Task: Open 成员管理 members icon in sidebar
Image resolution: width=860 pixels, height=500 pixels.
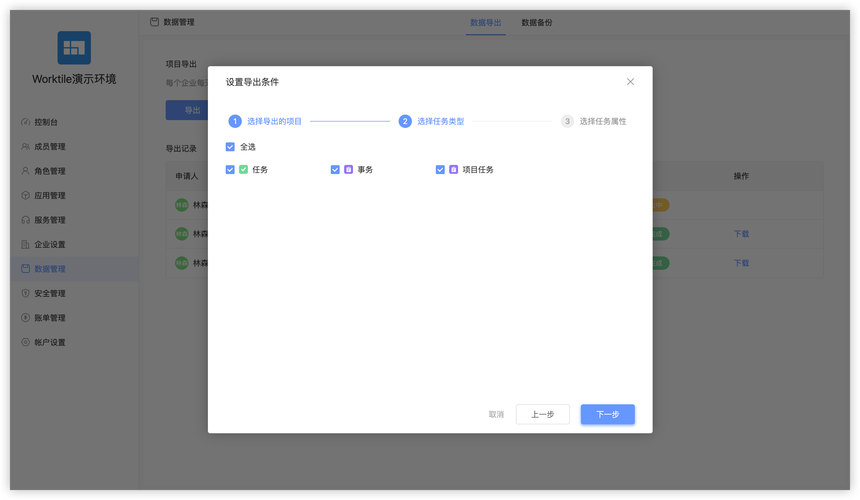Action: 25,146
